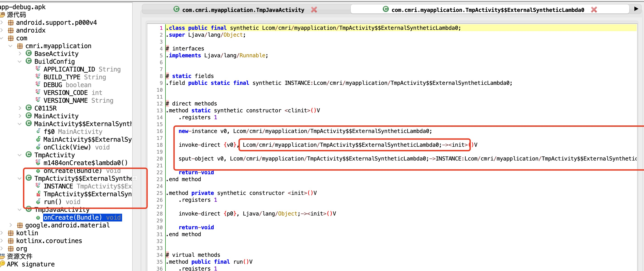Image resolution: width=644 pixels, height=271 pixels.
Task: Click the VERSION_CODE static field icon
Action: tap(38, 92)
